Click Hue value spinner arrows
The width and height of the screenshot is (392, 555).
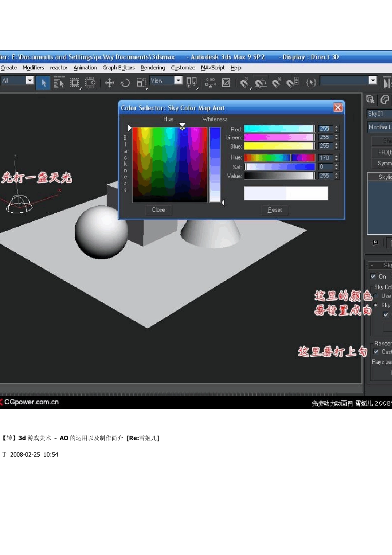(336, 158)
